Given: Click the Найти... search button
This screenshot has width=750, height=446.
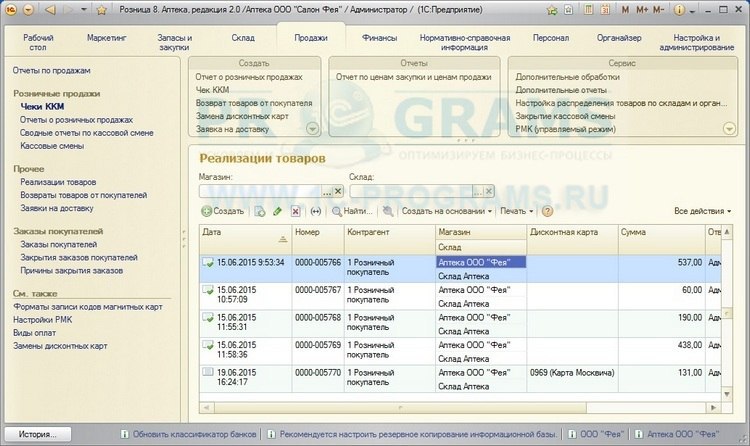Looking at the screenshot, I should 353,211.
